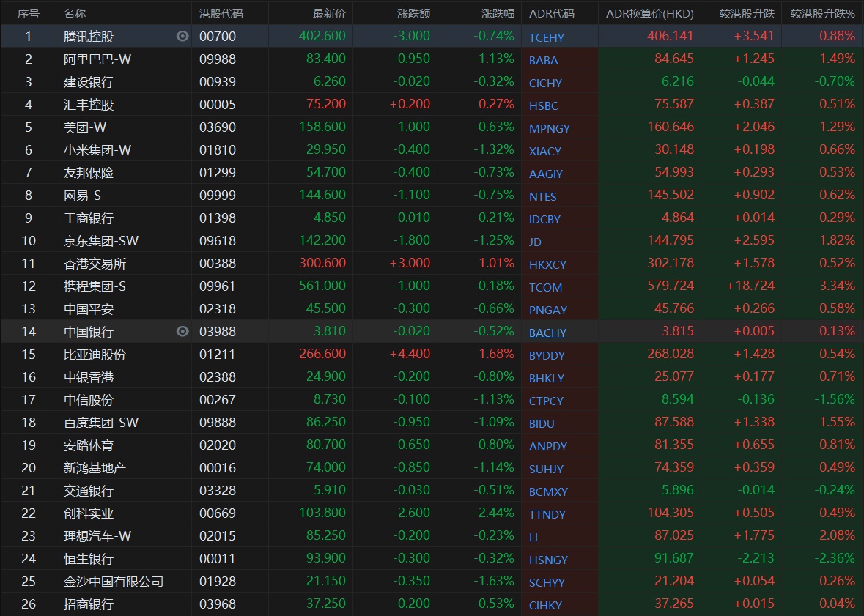Screen dimensions: 864x616
Task: Open the TCEHY ADR code link
Action: 547,37
